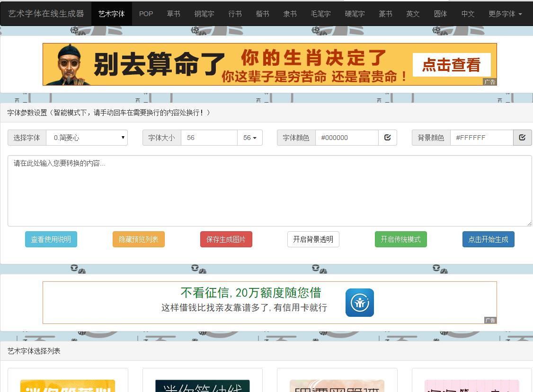Open 查看使用说明 instructions
The width and height of the screenshot is (533, 392).
click(x=51, y=239)
